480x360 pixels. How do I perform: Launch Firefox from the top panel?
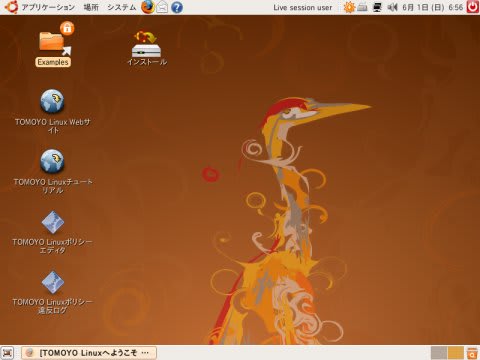pos(148,7)
